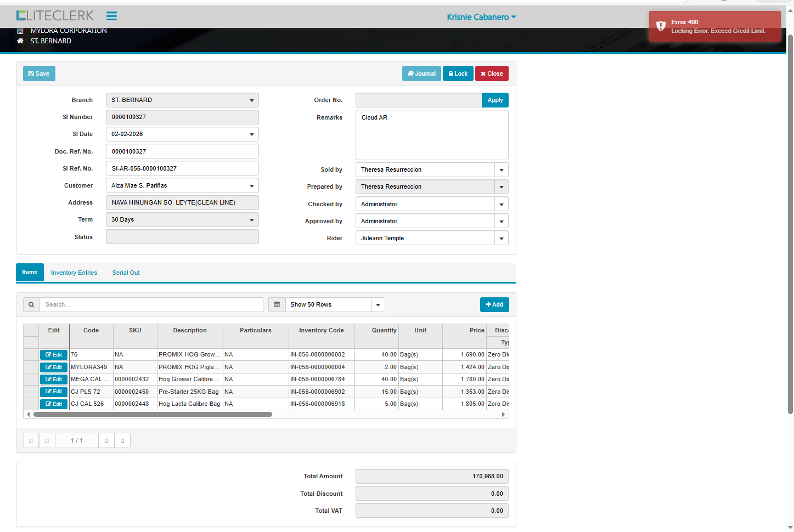Click the Apply button for Order No.
This screenshot has height=532, width=794.
tap(495, 100)
